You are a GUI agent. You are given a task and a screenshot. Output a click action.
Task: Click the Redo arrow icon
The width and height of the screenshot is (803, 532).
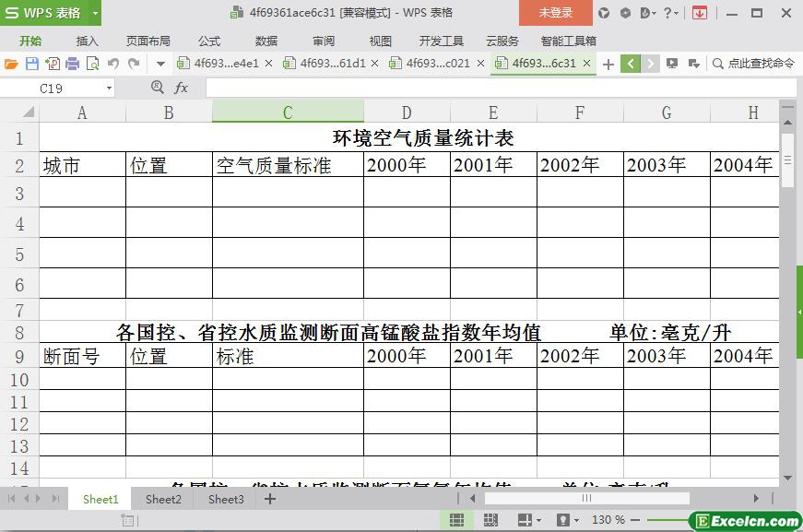coord(134,64)
